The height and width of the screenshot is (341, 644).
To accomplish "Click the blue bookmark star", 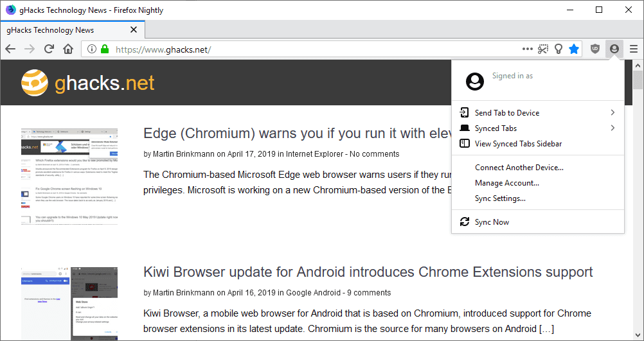I will click(574, 49).
